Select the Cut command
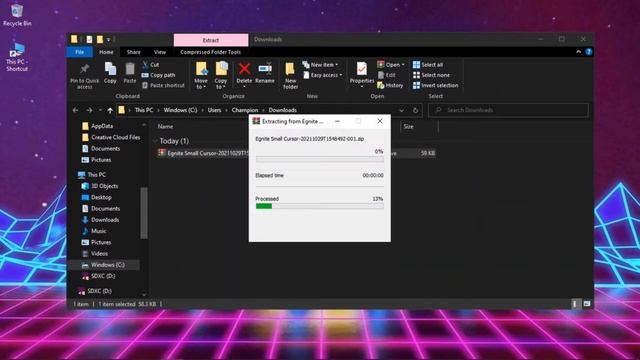 (150, 64)
